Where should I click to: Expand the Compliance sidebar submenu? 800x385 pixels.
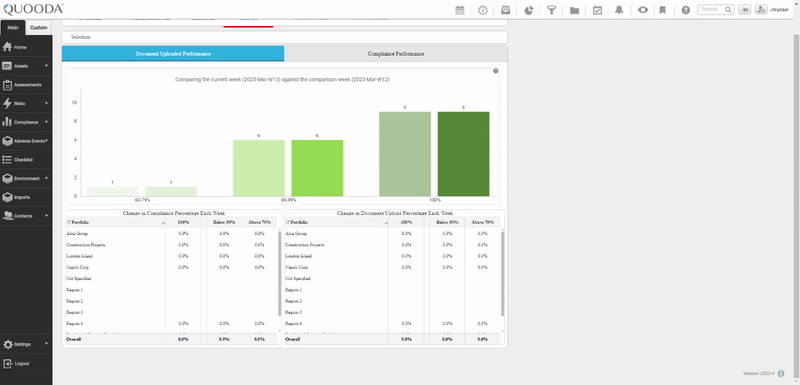coord(46,122)
